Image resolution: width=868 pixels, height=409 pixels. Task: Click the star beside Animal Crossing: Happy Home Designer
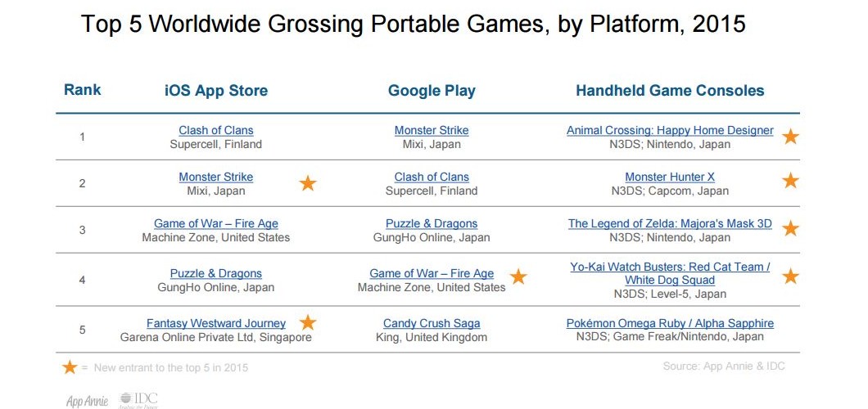790,136
